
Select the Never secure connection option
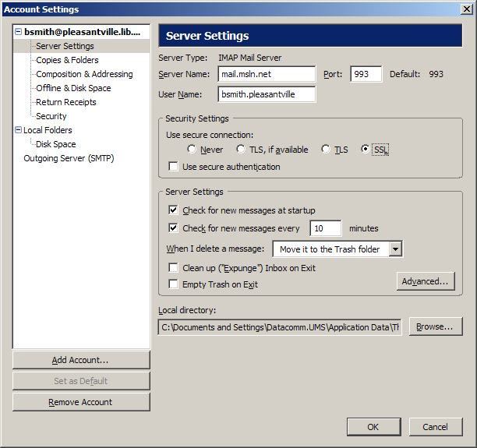(192, 149)
